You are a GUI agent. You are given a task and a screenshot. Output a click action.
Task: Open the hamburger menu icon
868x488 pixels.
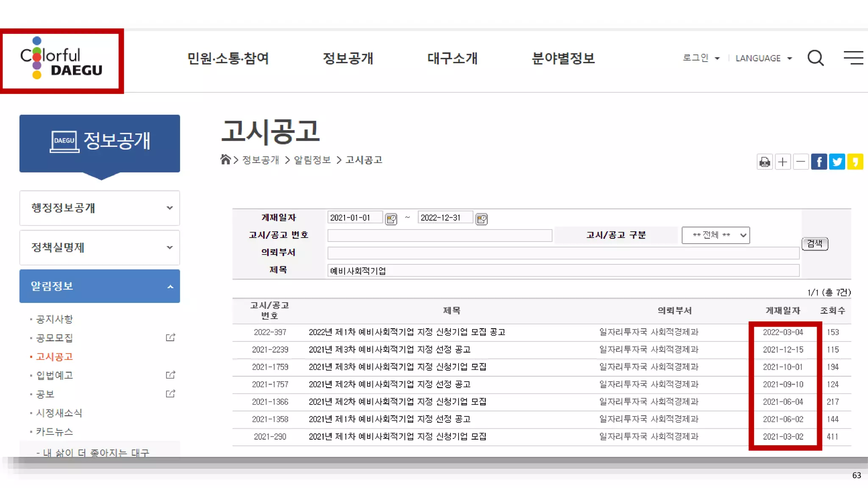coord(853,58)
